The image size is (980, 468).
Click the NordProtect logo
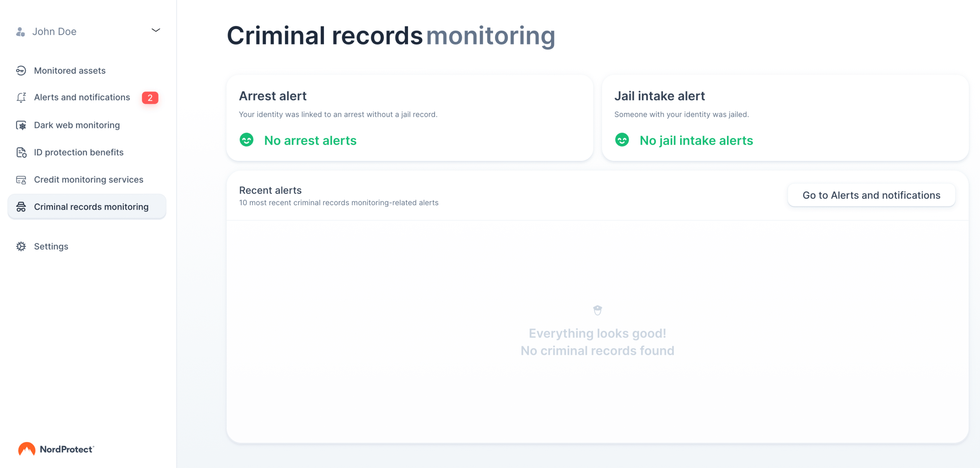(x=56, y=449)
